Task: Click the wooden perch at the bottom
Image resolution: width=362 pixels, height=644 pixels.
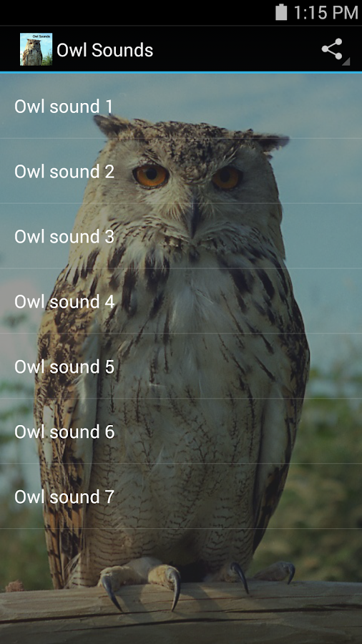Action: [x=181, y=612]
